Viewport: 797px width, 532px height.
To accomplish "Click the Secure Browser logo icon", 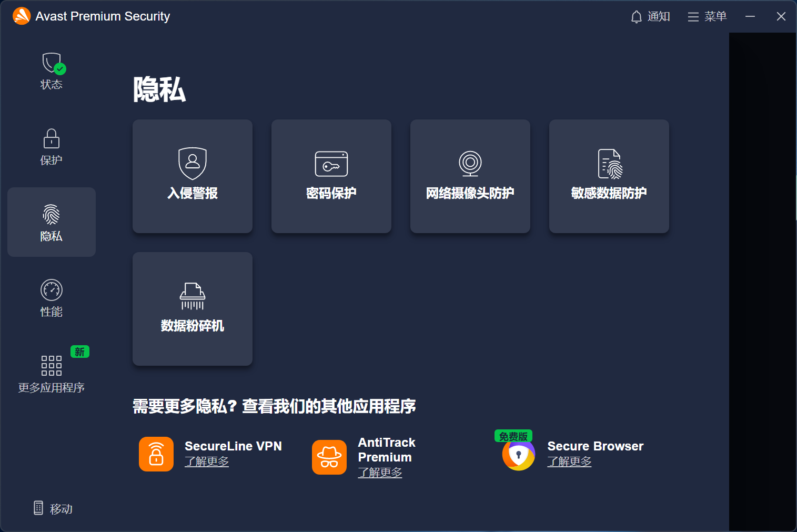I will (518, 455).
